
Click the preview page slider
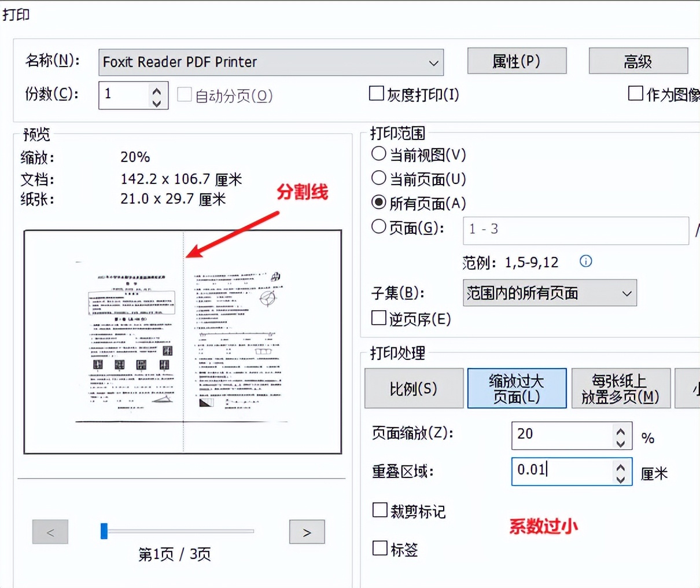[104, 531]
